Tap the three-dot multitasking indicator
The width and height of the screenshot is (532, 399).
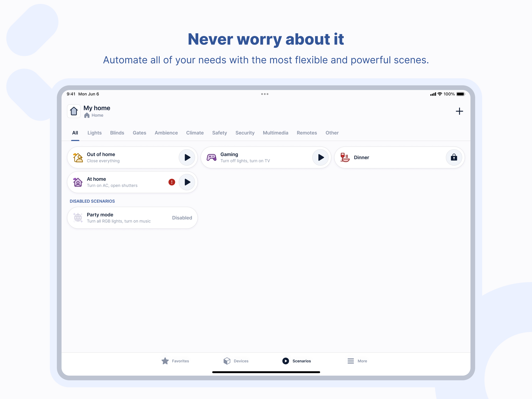[x=265, y=94]
